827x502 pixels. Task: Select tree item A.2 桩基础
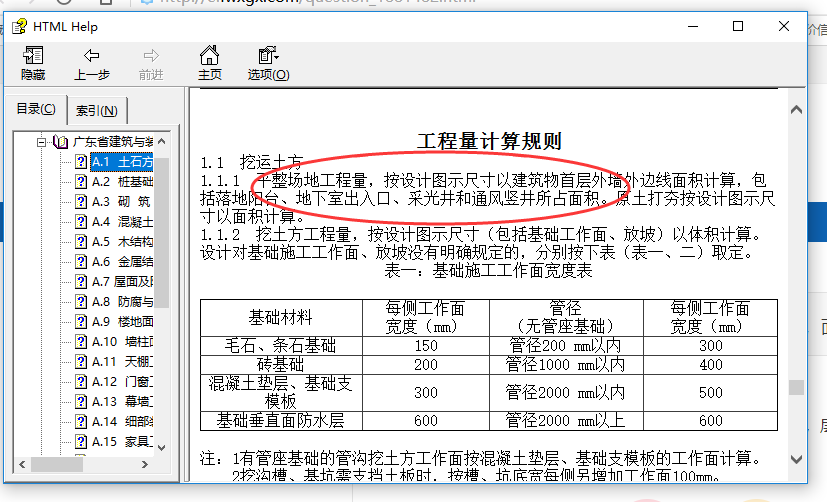tap(122, 181)
